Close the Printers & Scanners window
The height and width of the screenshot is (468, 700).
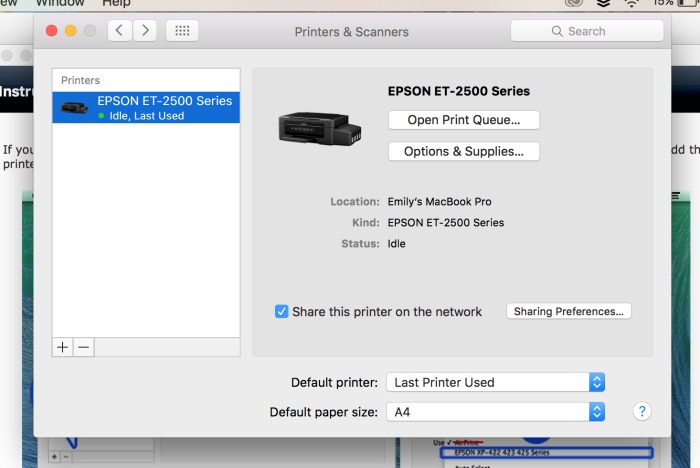(52, 31)
